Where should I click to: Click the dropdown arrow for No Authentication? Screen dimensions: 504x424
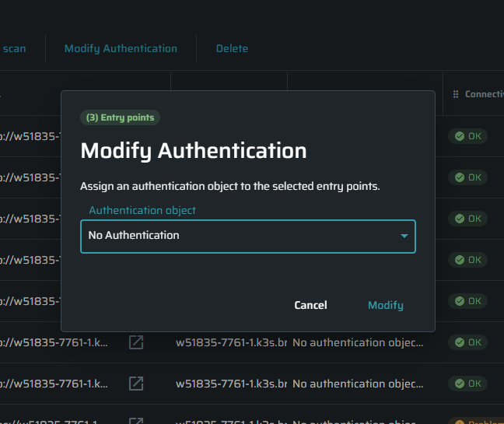404,236
